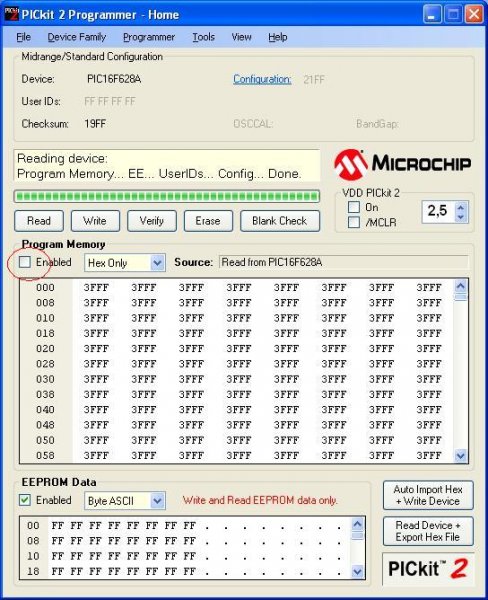Toggle the /MCLR checkbox

[354, 222]
